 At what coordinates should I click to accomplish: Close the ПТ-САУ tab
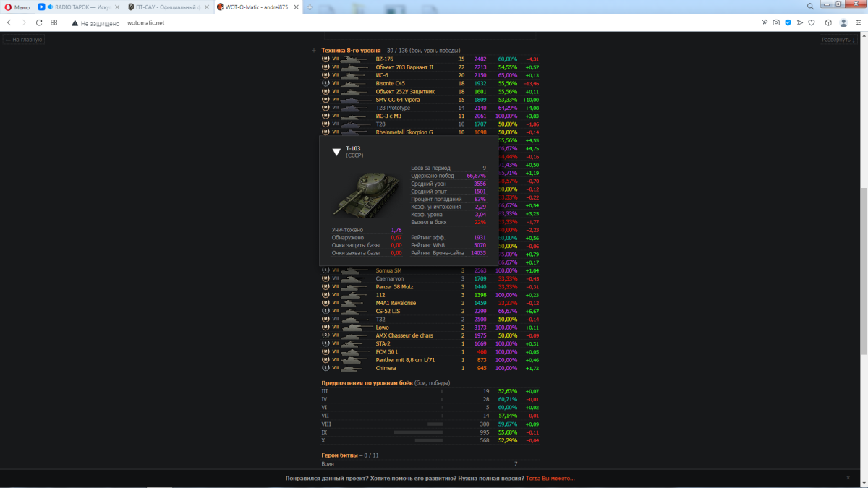tap(205, 7)
